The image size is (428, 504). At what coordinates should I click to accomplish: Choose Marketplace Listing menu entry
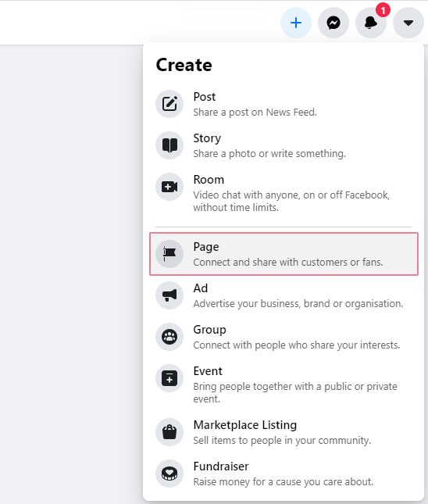click(284, 432)
